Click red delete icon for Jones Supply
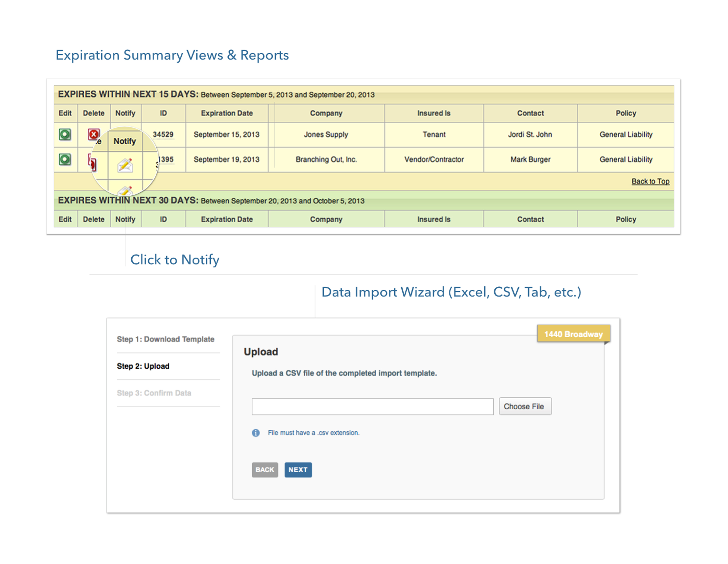Screen dimensions: 728x564 93,134
